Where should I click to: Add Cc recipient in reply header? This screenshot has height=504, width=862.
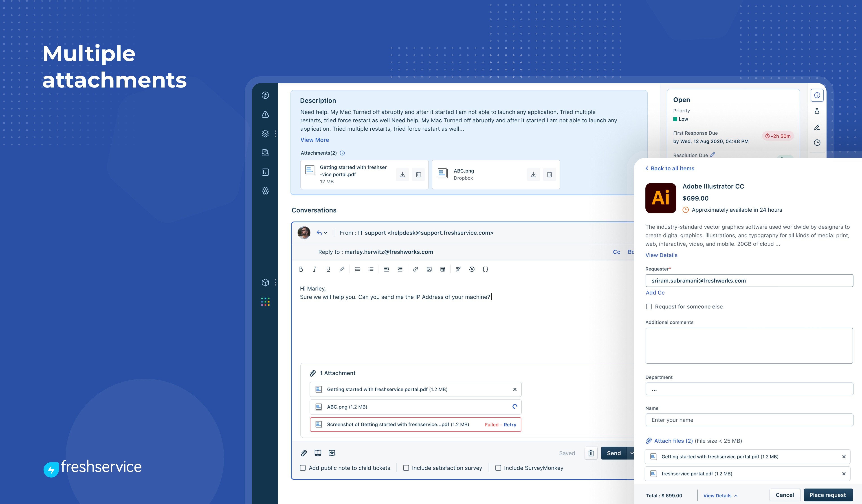pyautogui.click(x=616, y=252)
